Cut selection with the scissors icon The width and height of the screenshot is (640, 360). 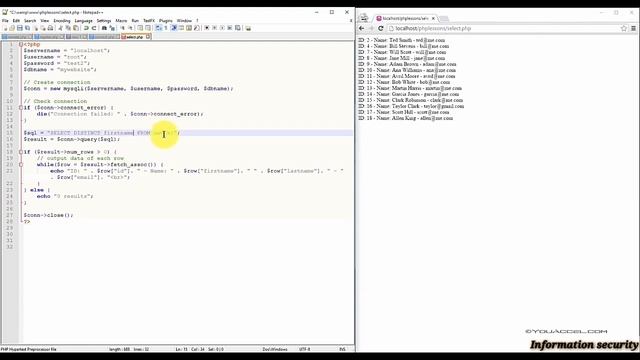click(x=60, y=28)
